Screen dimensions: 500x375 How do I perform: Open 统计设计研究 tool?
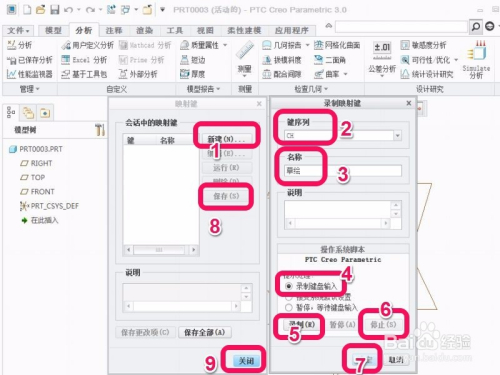pos(427,74)
